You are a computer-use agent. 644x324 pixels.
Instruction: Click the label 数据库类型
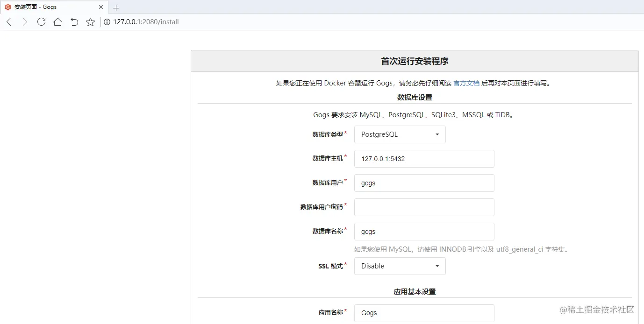(x=328, y=134)
